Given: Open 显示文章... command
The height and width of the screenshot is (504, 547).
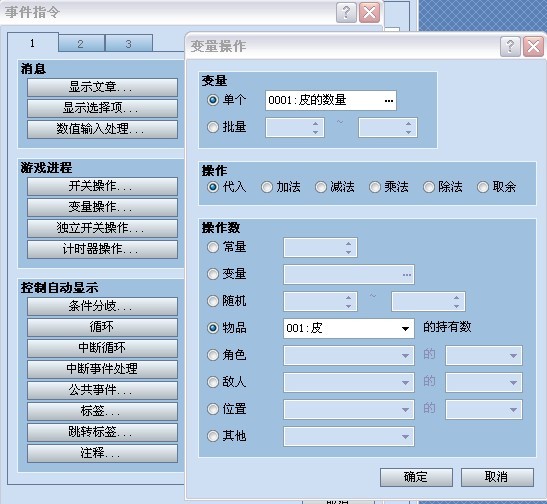Looking at the screenshot, I should [102, 87].
